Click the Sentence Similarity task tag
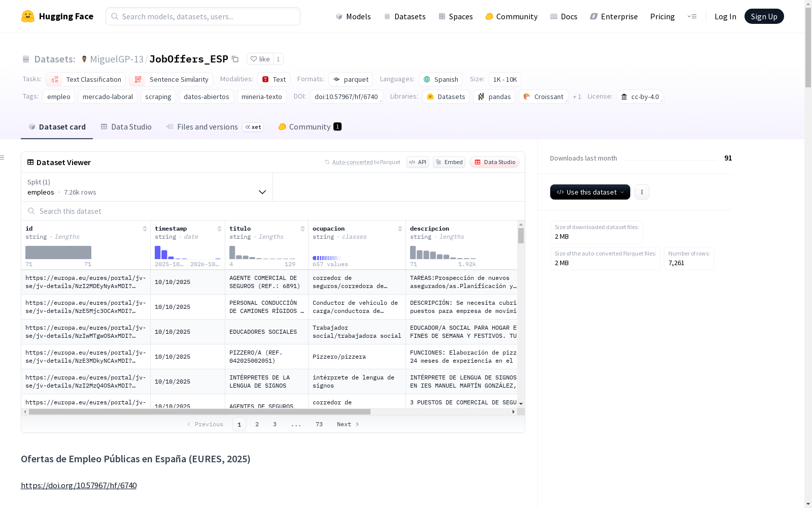 click(171, 79)
